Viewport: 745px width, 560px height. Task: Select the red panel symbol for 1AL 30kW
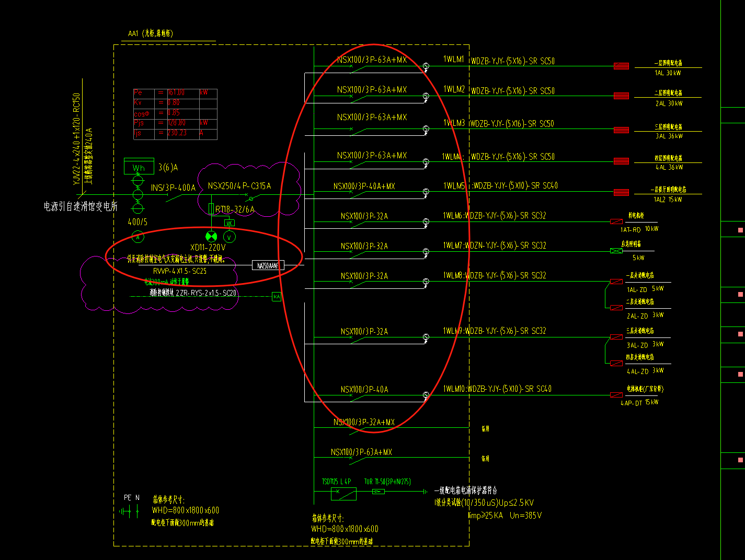pyautogui.click(x=621, y=66)
